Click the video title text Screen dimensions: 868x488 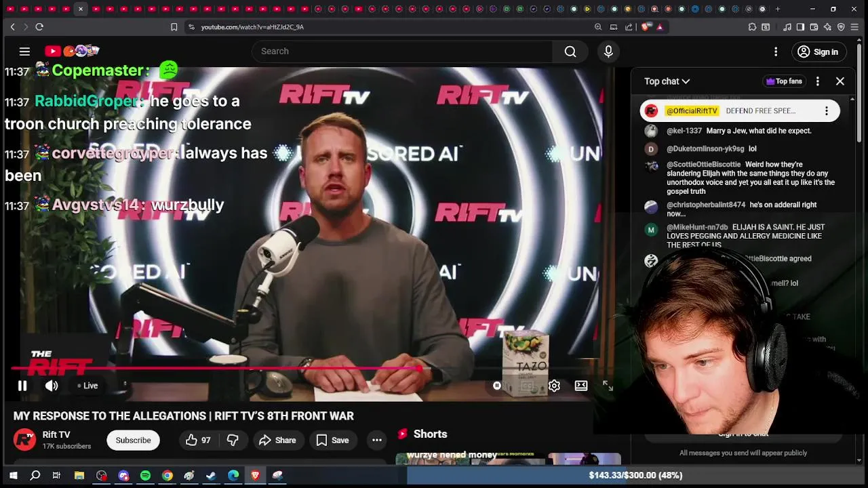184,416
